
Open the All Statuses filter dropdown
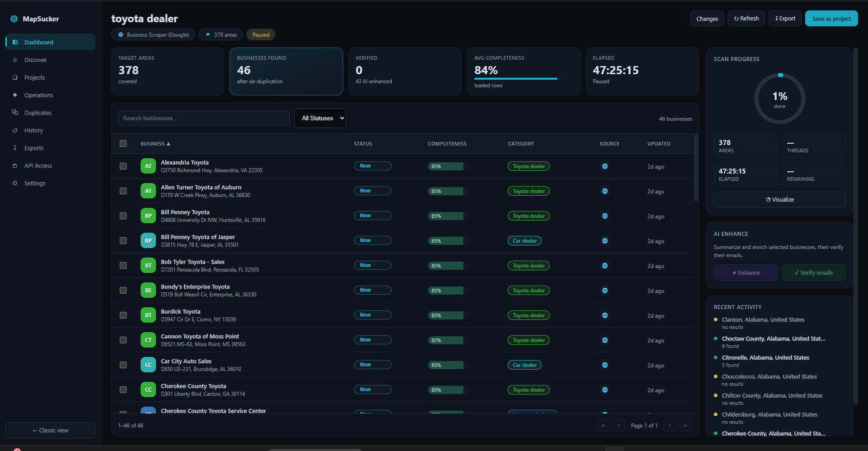coord(320,118)
